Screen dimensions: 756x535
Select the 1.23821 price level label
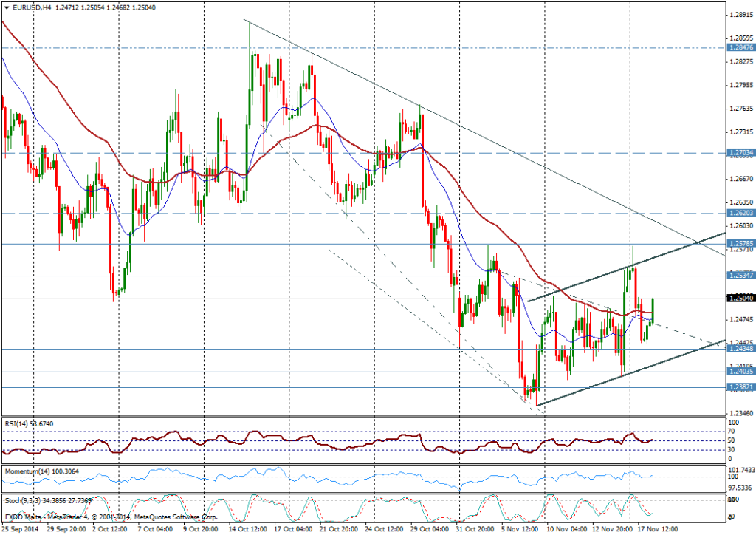tap(740, 387)
